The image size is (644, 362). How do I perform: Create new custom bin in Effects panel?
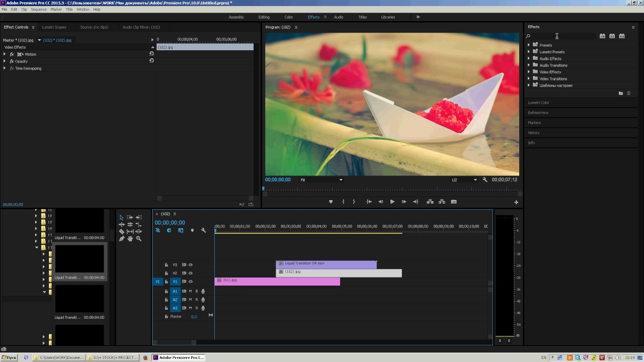click(x=621, y=93)
